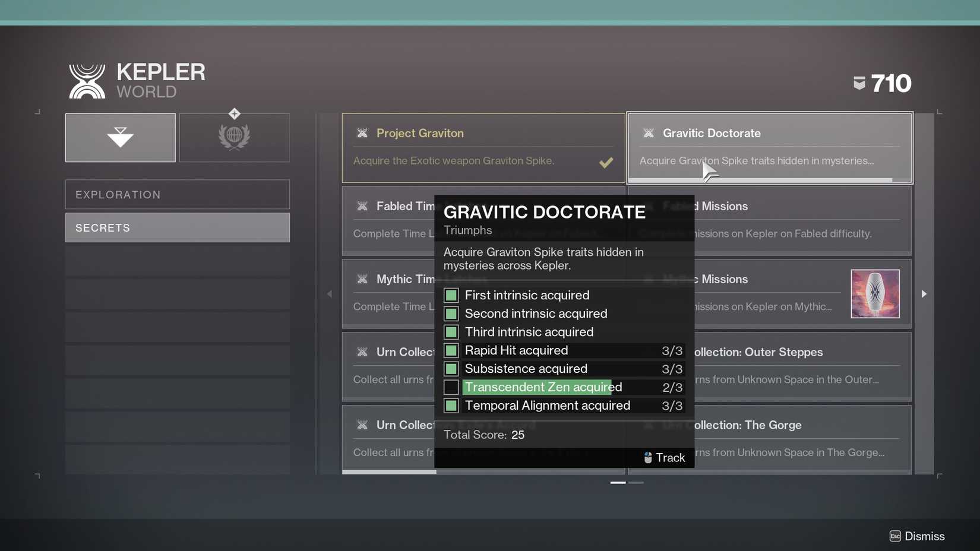Click the left navigation chevron
980x551 pixels.
point(330,293)
